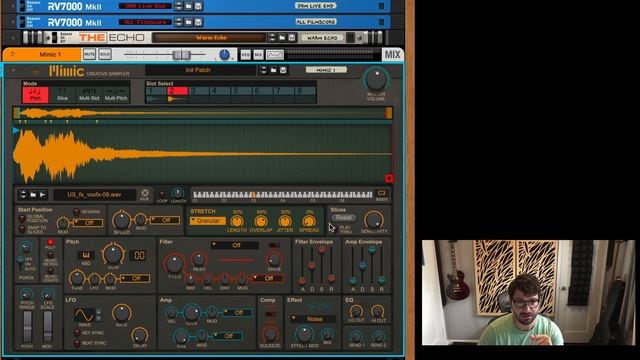
Task: Solo the Mimic 1 mix channel
Action: point(104,54)
